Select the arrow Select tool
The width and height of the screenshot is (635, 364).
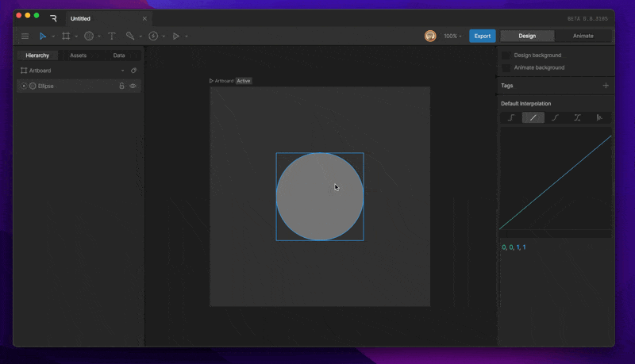(x=43, y=36)
